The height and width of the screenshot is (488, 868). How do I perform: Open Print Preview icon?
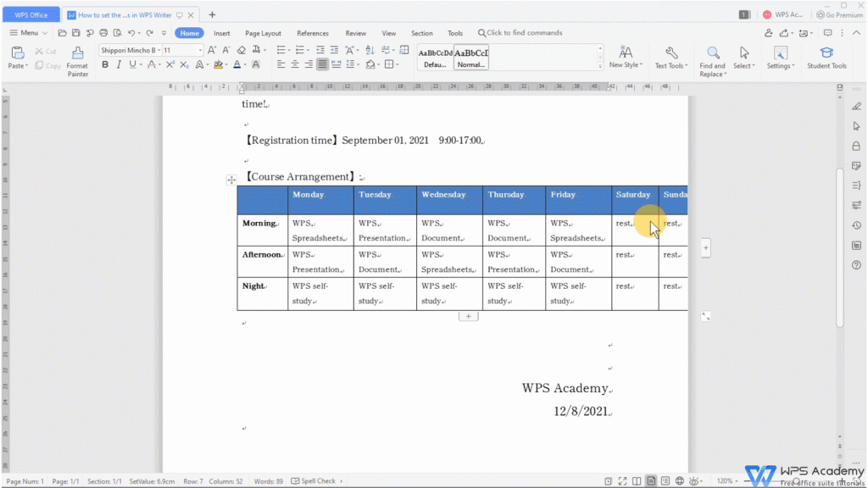[117, 33]
